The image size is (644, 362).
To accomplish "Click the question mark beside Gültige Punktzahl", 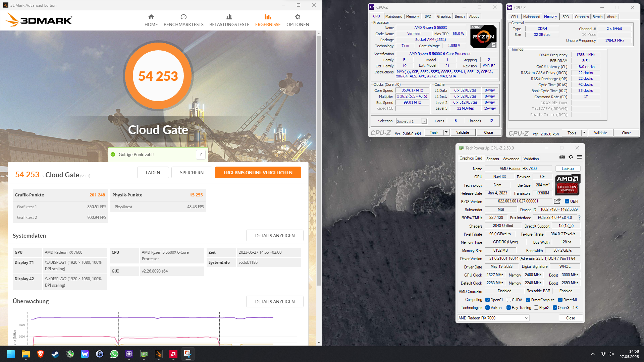I will click(x=201, y=155).
